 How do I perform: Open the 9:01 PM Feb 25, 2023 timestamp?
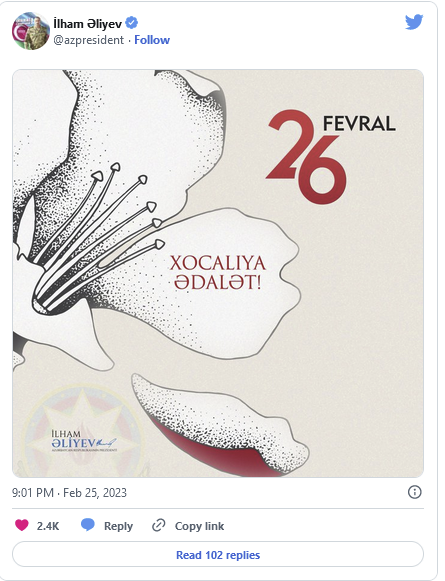click(69, 493)
